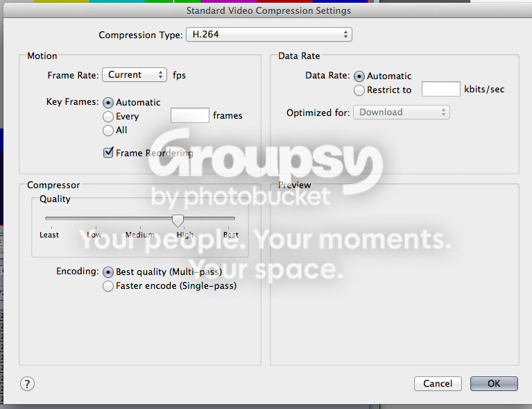The image size is (532, 409).
Task: Choose Restrict to data rate option
Action: coord(359,90)
